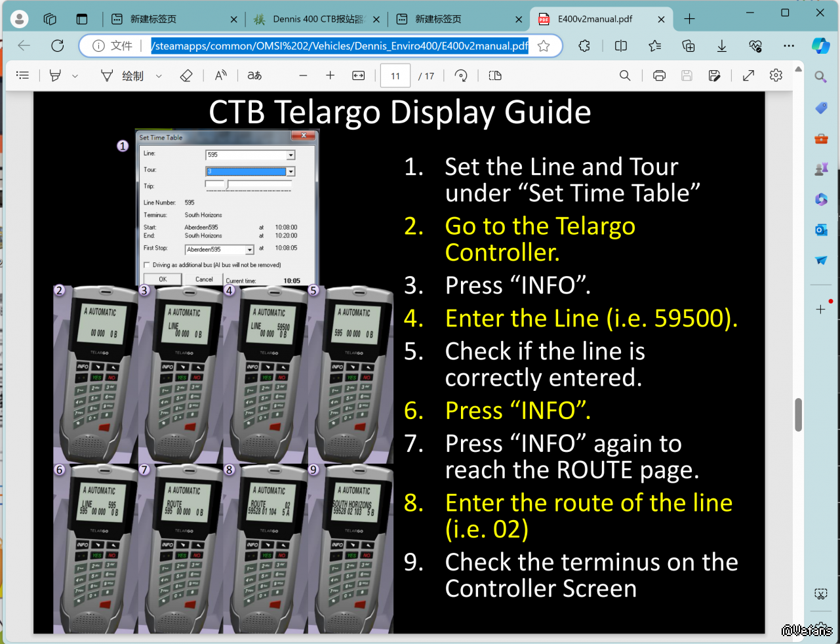Open the Favorites list
The width and height of the screenshot is (840, 644).
click(x=654, y=45)
